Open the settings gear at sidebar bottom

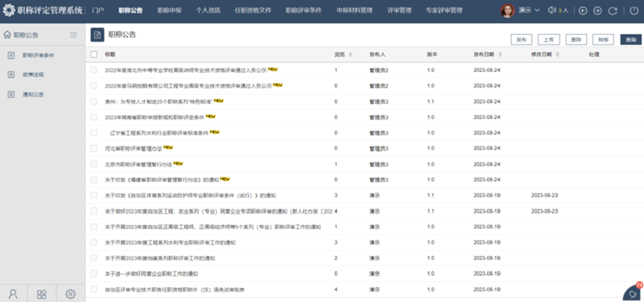click(x=71, y=294)
